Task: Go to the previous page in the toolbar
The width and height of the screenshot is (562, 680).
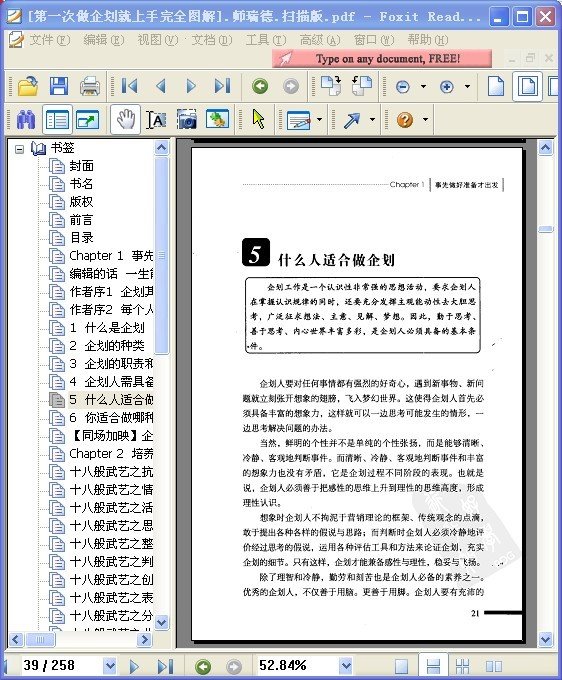Action: 161,86
